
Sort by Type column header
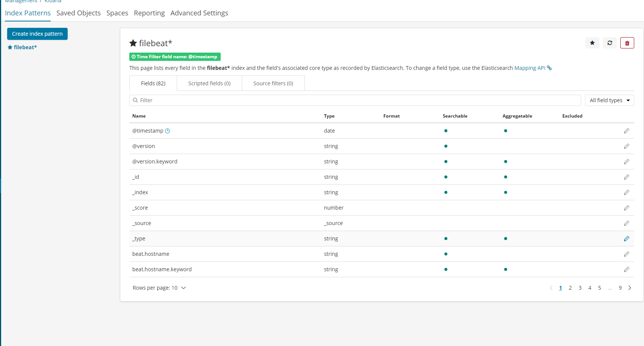(x=329, y=116)
